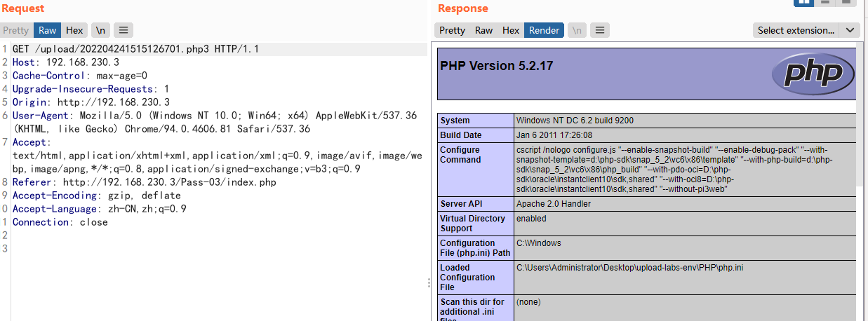Click the Build Date row label

[x=461, y=135]
